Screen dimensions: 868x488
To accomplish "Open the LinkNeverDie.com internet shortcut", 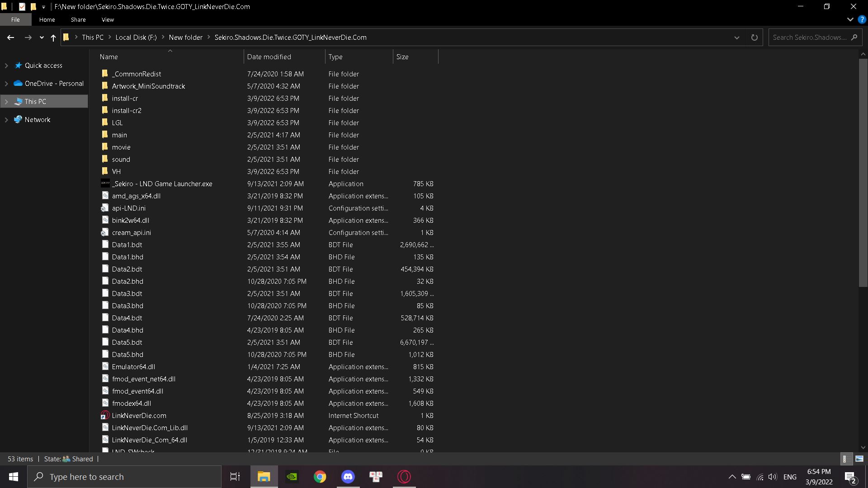I will pos(138,415).
